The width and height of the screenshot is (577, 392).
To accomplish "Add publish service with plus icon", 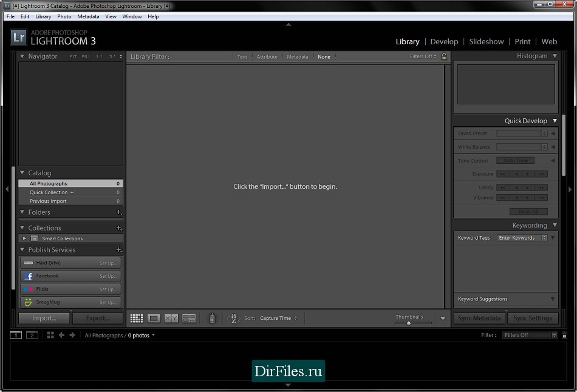I will 119,249.
